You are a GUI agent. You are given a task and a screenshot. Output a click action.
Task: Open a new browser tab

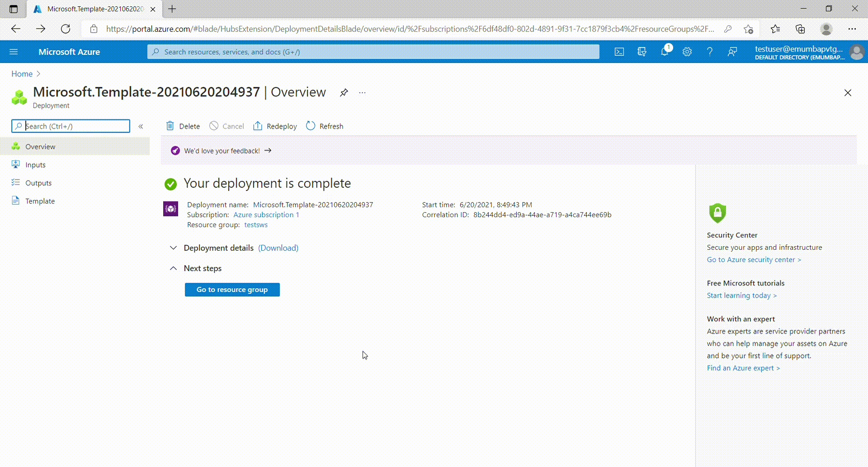point(172,9)
